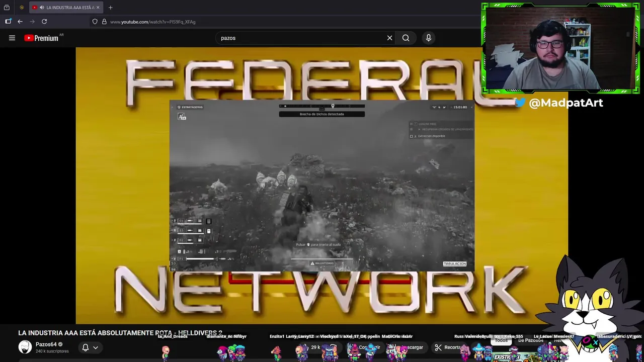Switch to the pinned tab with gold icon

[x=22, y=8]
